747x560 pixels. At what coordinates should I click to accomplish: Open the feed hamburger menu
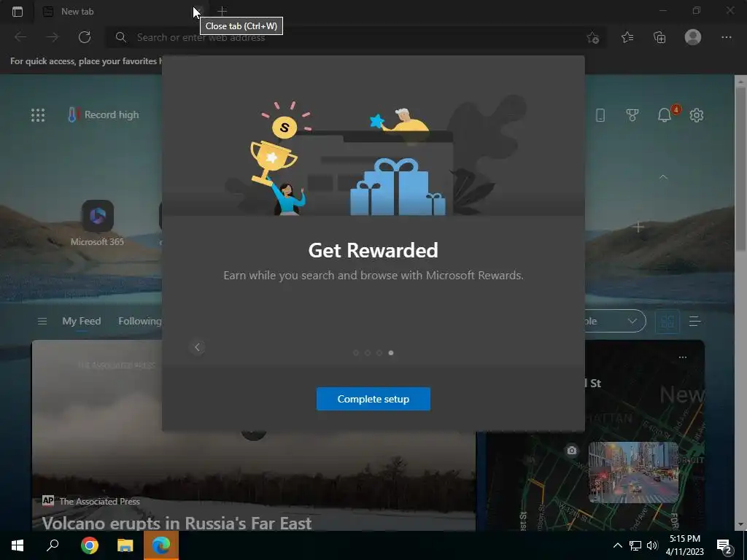coord(42,322)
